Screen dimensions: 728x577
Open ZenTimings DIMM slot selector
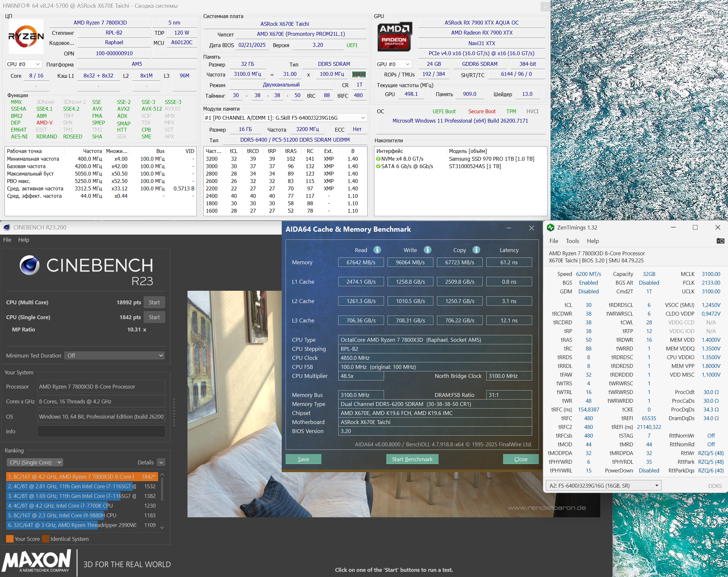click(x=603, y=485)
